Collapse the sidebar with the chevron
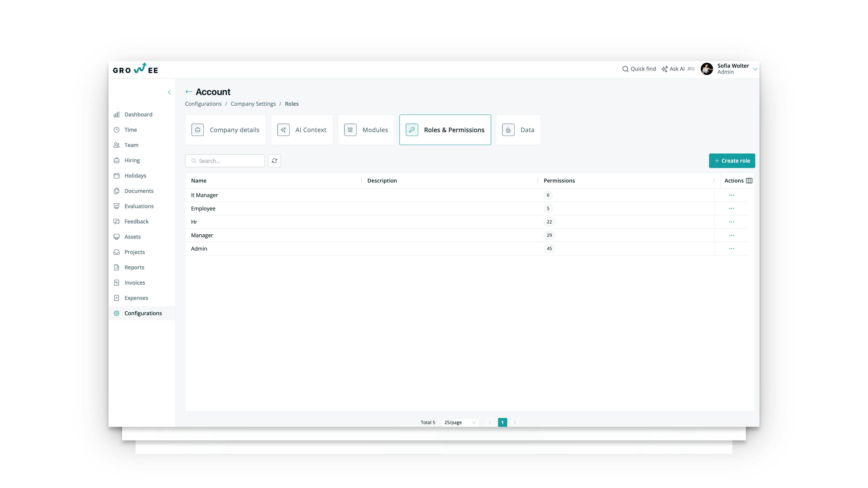The image size is (868, 488). coord(169,92)
